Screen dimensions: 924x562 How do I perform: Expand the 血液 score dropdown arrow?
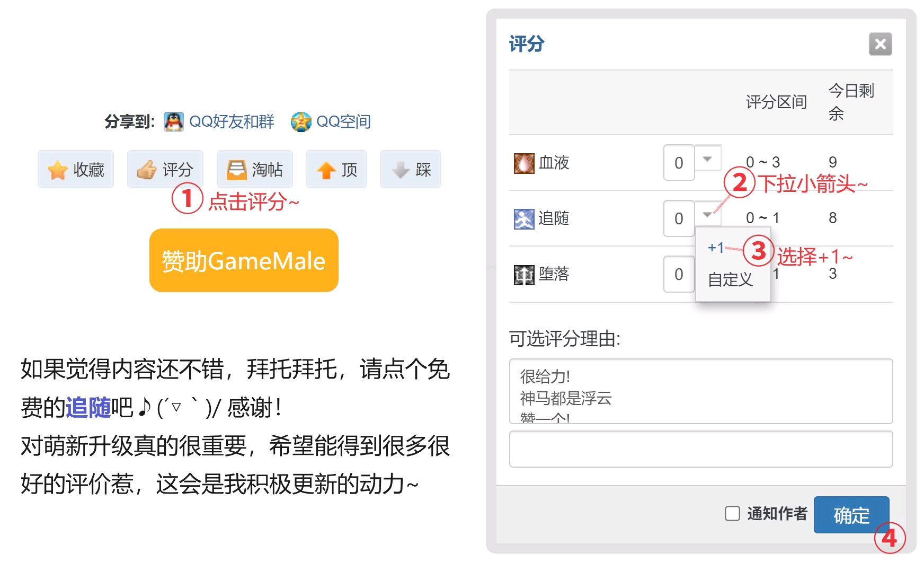click(707, 159)
